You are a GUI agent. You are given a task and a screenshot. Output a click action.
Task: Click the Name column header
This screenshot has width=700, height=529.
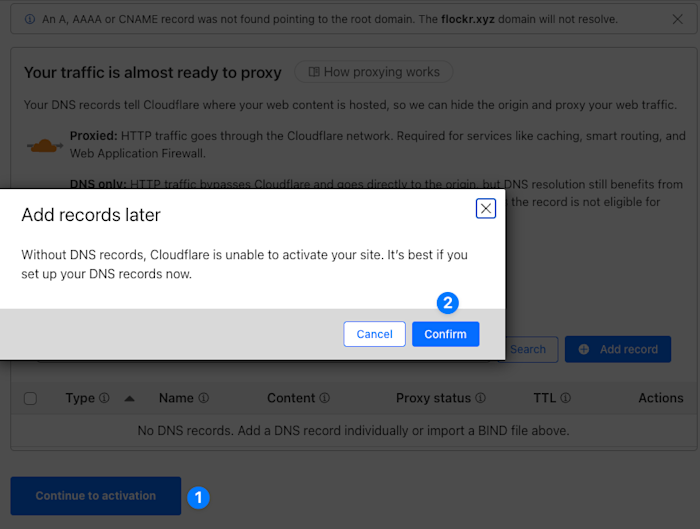pyautogui.click(x=176, y=398)
